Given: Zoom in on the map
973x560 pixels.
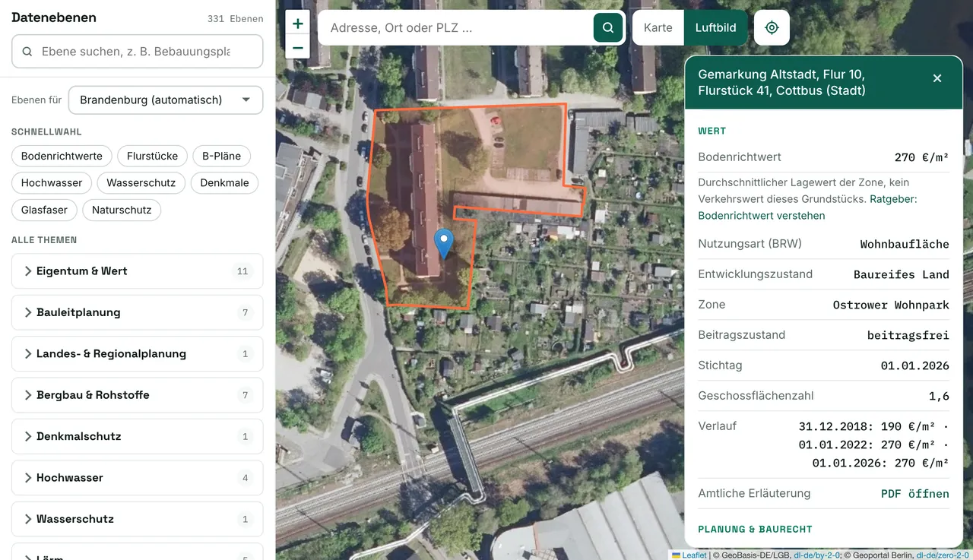Looking at the screenshot, I should [x=297, y=24].
